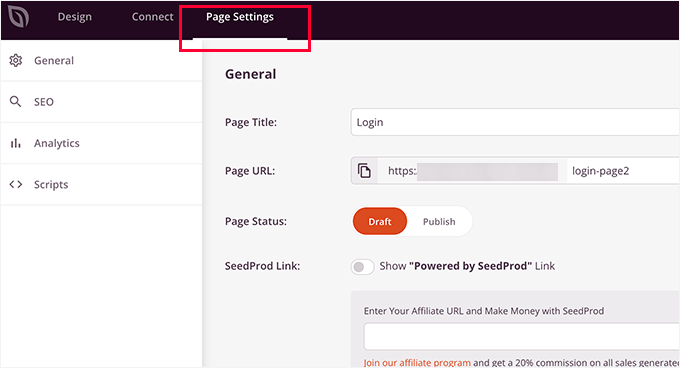Open SEO settings in sidebar
This screenshot has width=680, height=368.
point(101,102)
